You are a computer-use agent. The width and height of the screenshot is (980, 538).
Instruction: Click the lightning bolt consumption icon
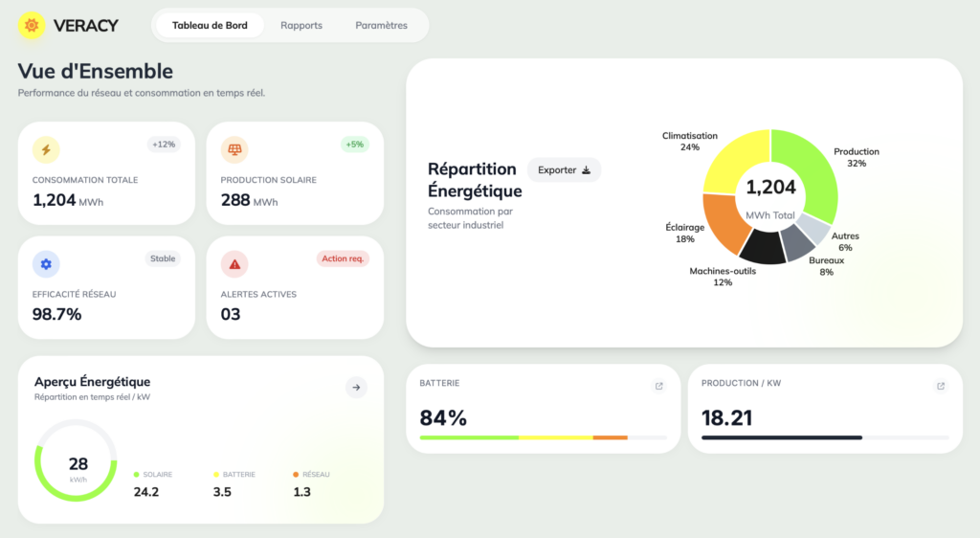click(46, 149)
